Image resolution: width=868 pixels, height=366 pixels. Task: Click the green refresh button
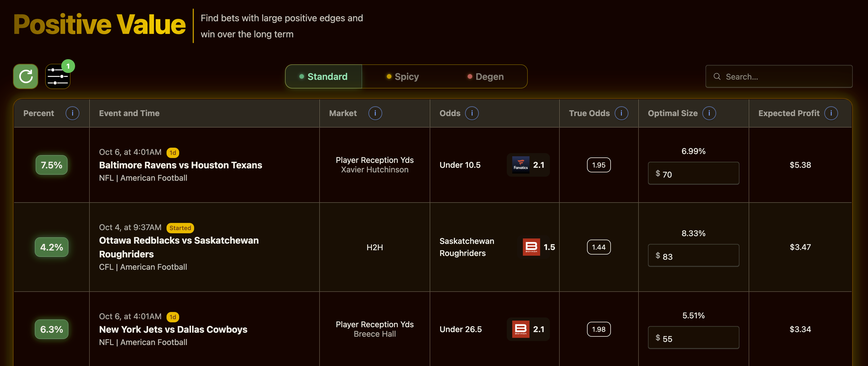click(26, 76)
